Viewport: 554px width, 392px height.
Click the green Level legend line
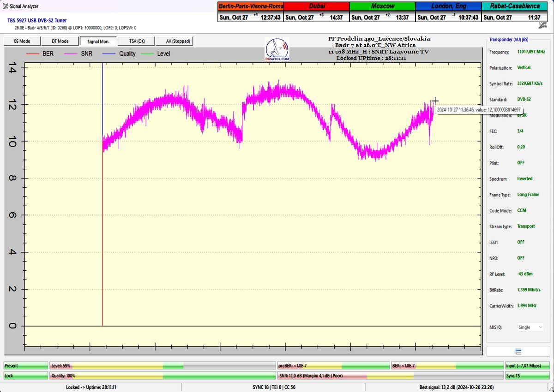point(148,54)
